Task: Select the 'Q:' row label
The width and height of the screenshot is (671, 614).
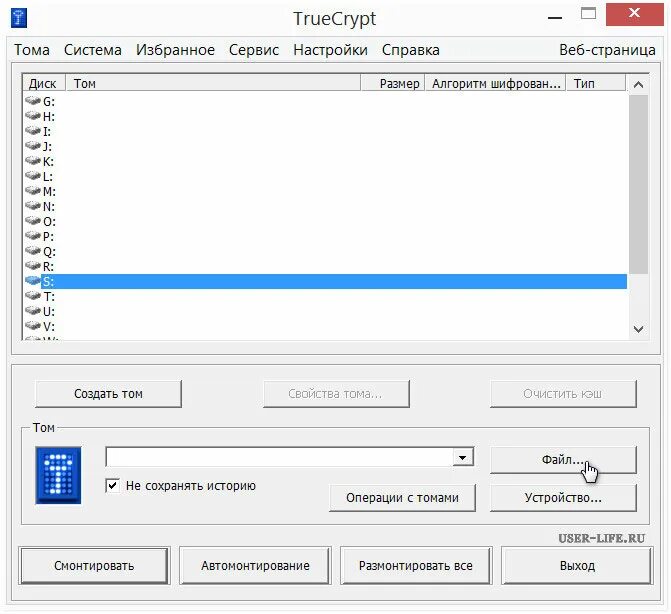Action: tap(49, 251)
